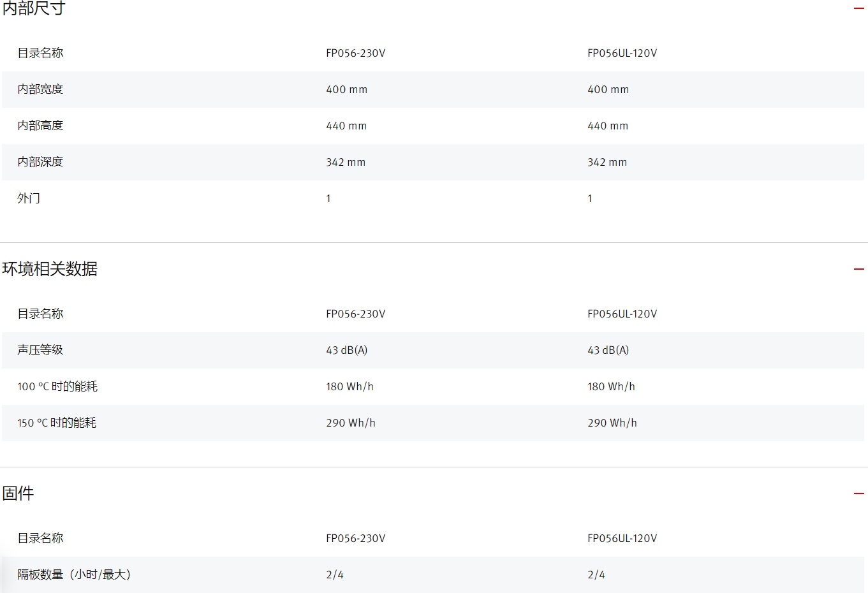Click the 声压等级 row label

pos(40,350)
